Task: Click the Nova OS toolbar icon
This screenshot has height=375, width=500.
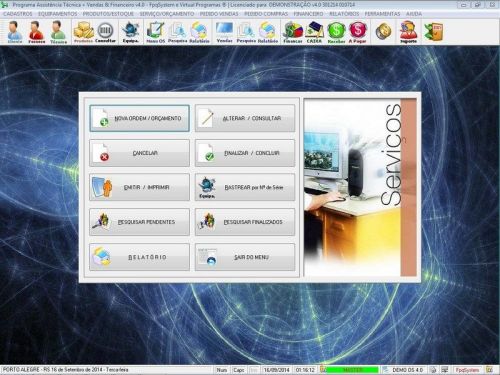Action: [156, 32]
